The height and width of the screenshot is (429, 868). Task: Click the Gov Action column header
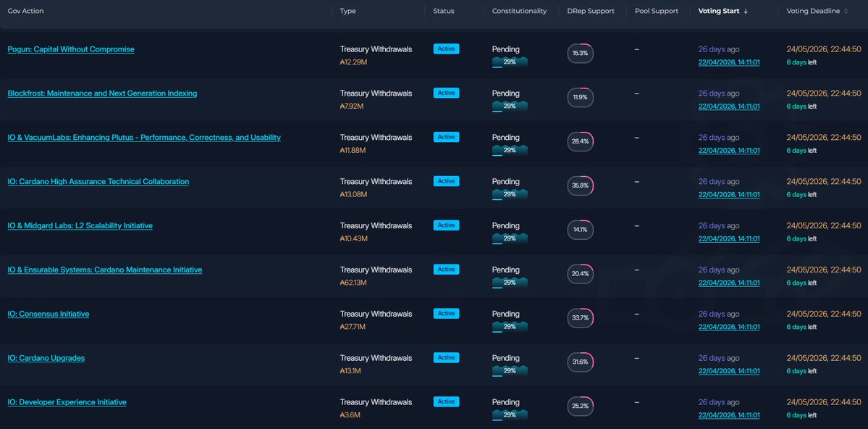pos(25,11)
